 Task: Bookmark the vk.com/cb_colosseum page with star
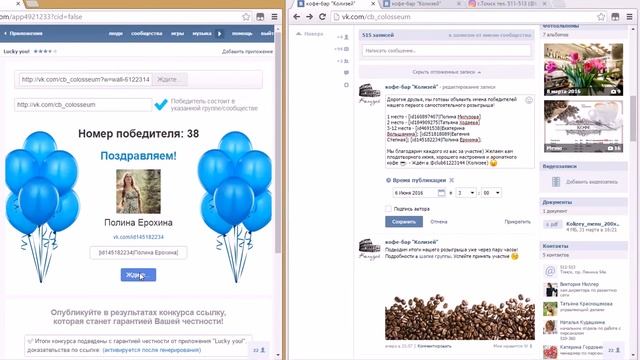601,17
